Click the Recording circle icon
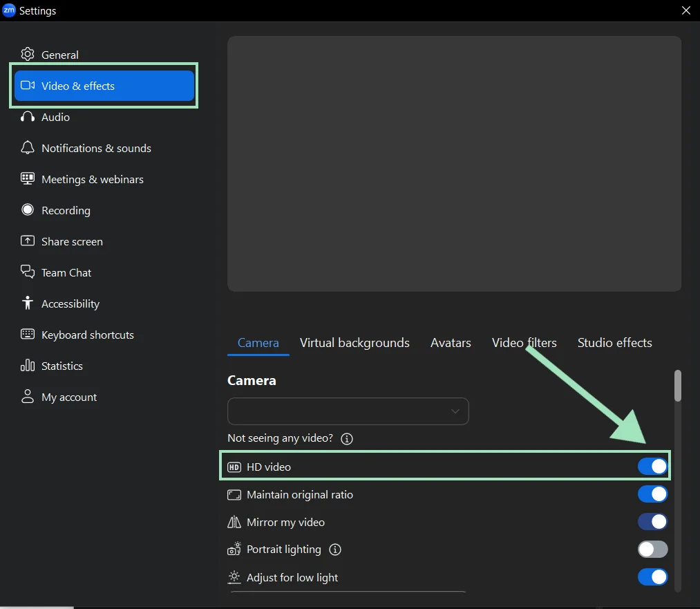The width and height of the screenshot is (700, 609). (x=27, y=210)
